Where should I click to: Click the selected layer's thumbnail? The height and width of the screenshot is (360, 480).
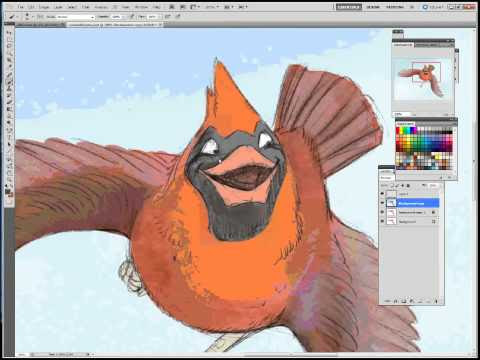tap(391, 203)
